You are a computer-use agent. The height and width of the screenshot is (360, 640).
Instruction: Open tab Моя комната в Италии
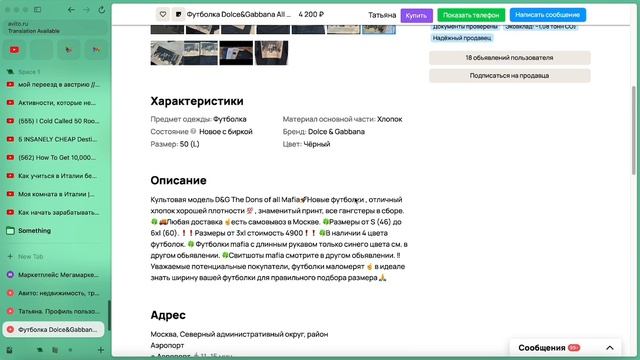54,194
